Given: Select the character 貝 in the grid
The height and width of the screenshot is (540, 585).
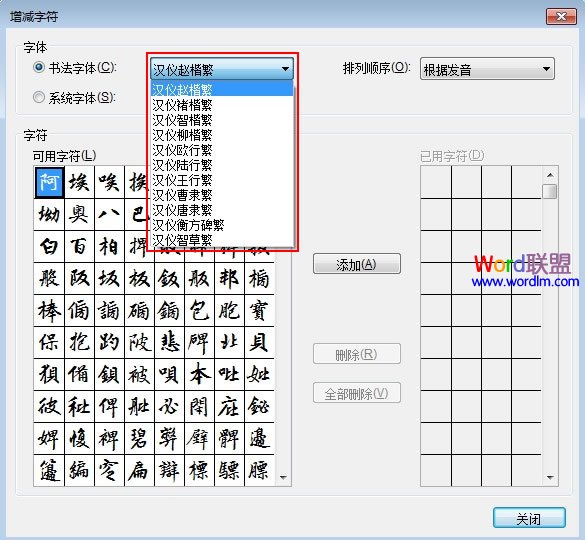Looking at the screenshot, I should coord(259,343).
